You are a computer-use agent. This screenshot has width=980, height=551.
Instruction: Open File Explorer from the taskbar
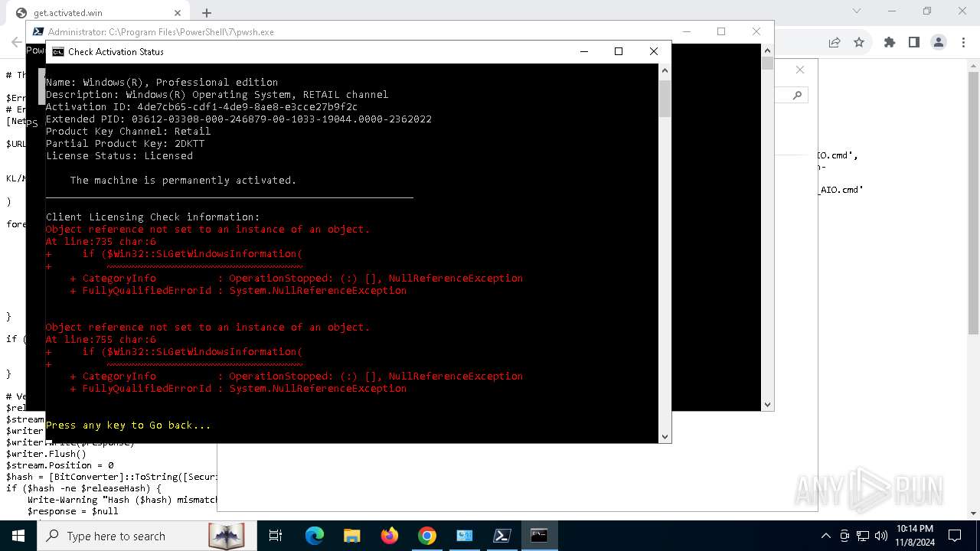[x=352, y=536]
